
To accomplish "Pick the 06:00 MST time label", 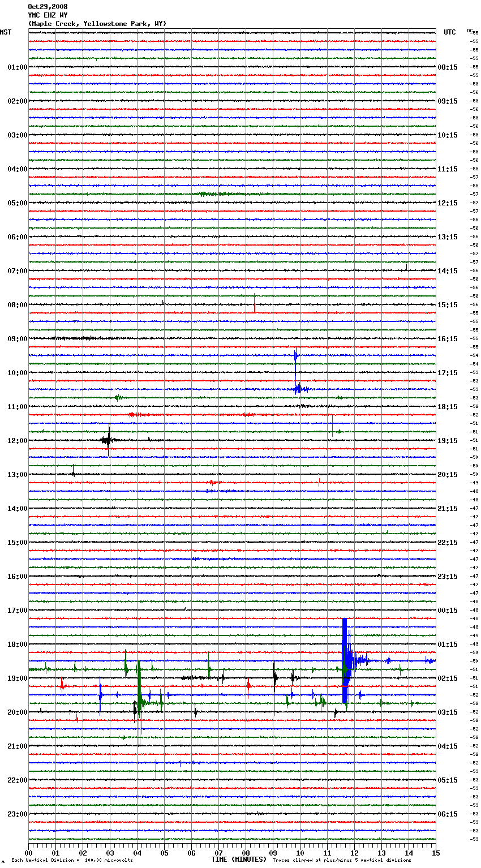I will click(x=17, y=237).
